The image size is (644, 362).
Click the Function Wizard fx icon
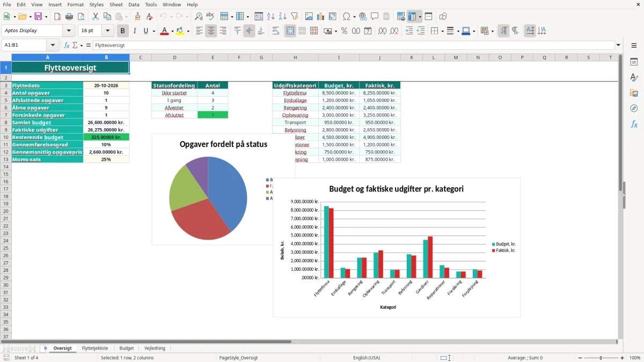[x=67, y=45]
